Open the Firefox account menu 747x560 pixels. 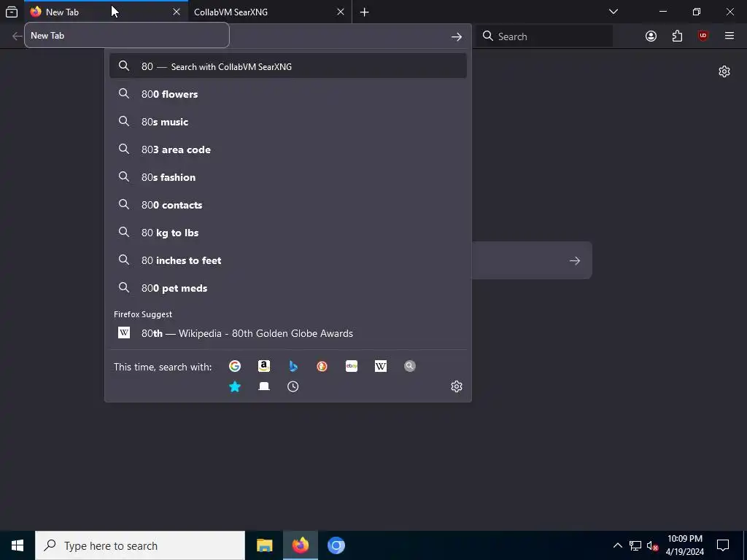pyautogui.click(x=651, y=36)
